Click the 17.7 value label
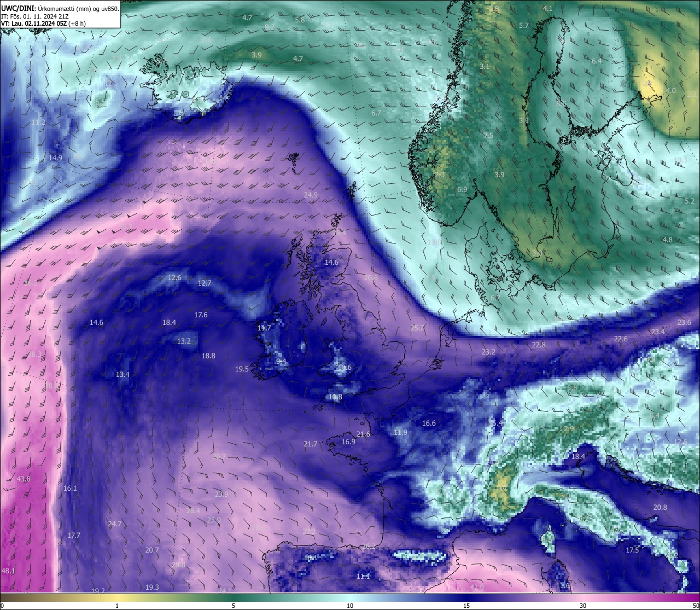Screen dimensions: 700x610 (x=73, y=536)
